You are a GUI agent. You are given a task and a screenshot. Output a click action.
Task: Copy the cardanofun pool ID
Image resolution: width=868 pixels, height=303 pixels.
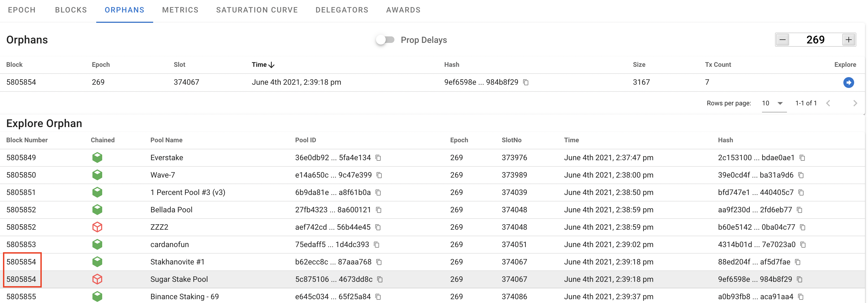pyautogui.click(x=377, y=245)
